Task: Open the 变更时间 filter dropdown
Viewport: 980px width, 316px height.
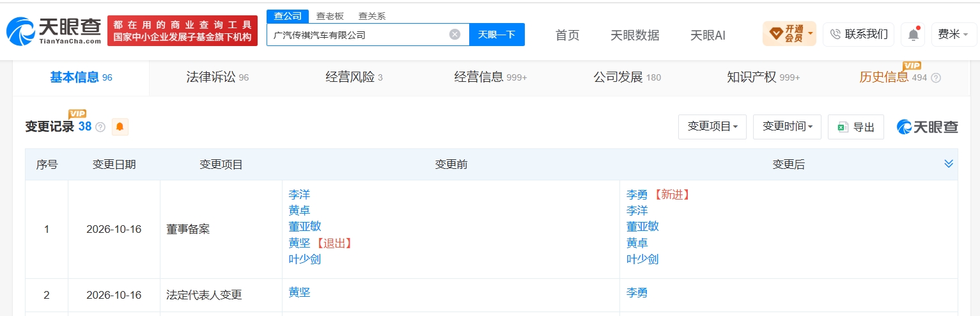Action: (787, 127)
